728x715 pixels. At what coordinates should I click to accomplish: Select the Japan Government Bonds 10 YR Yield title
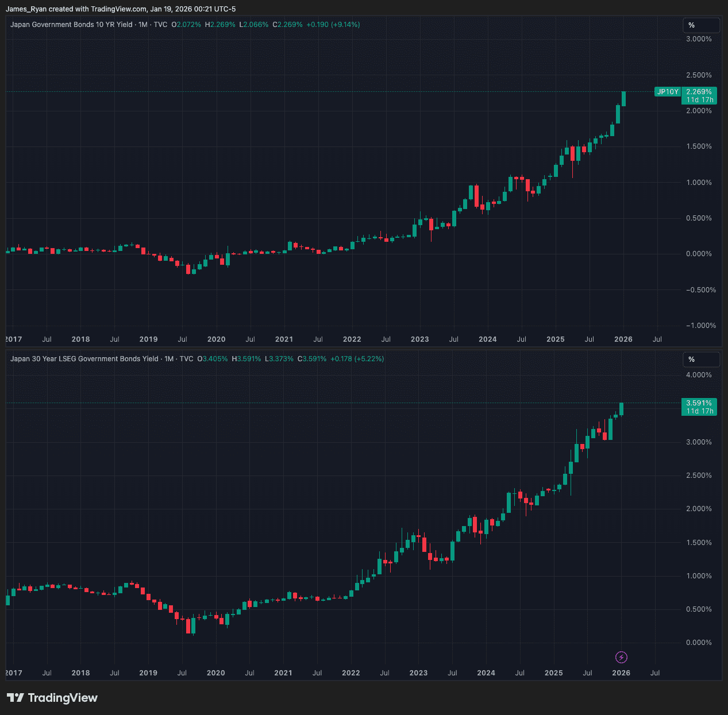point(71,25)
